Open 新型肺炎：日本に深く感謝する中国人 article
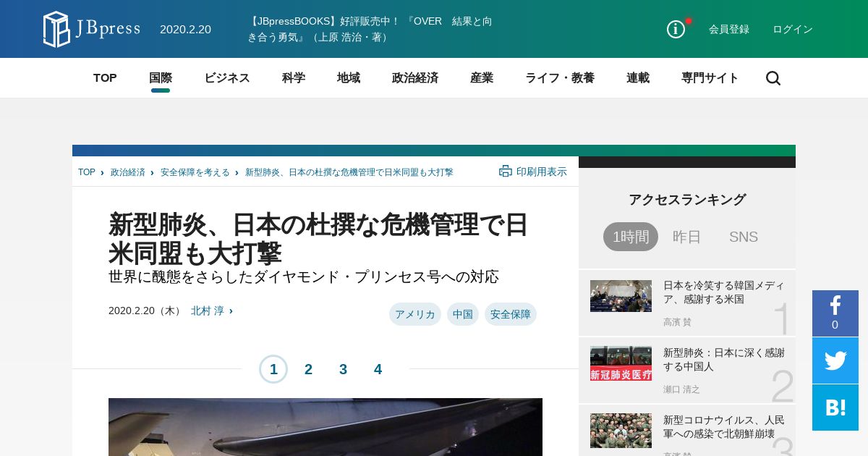868x456 pixels. click(723, 360)
